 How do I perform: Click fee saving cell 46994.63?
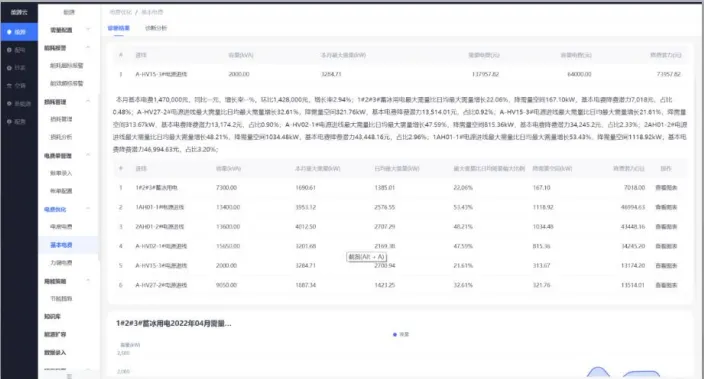(x=633, y=207)
